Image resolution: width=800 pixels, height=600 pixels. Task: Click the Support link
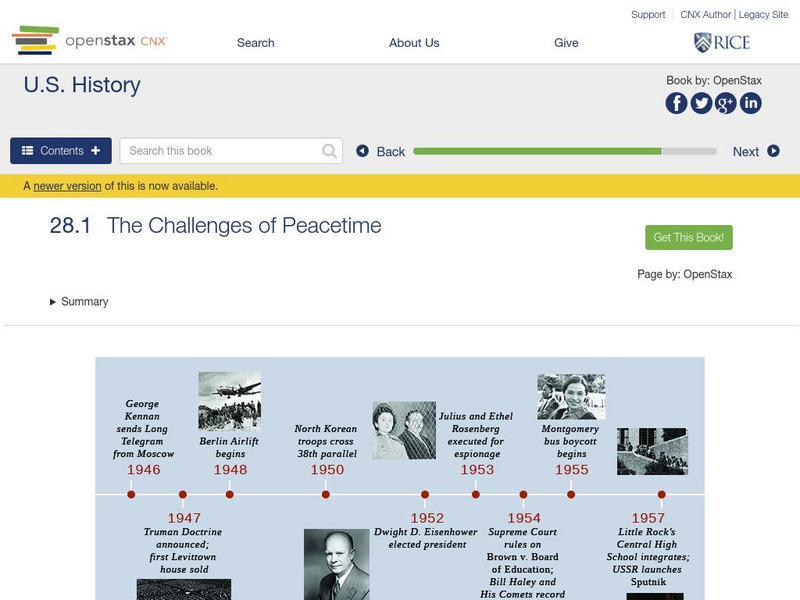click(x=648, y=15)
